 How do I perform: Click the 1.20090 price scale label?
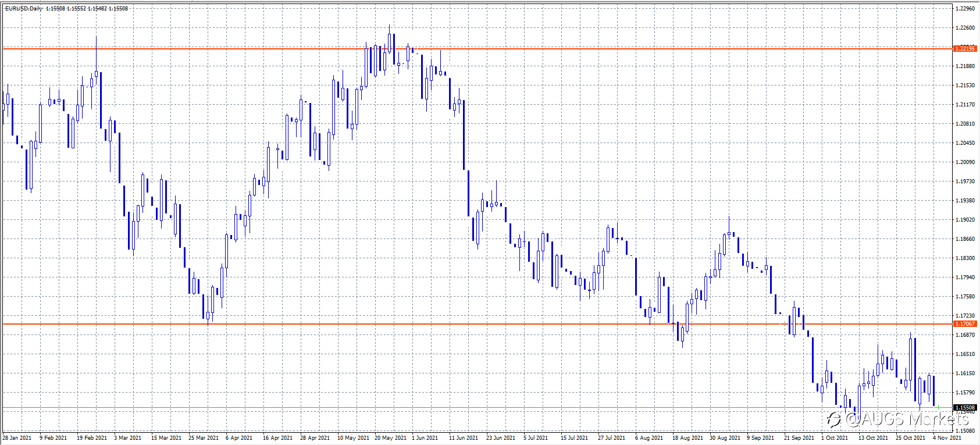pos(965,162)
